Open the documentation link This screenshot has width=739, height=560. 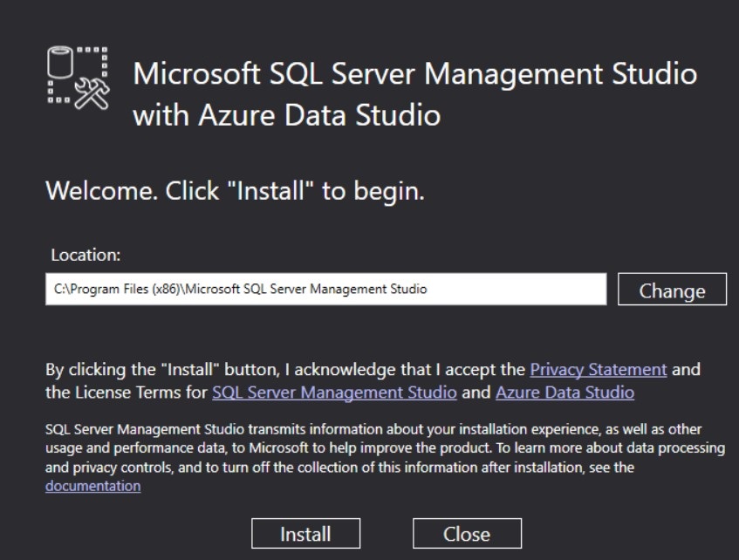tap(92, 486)
